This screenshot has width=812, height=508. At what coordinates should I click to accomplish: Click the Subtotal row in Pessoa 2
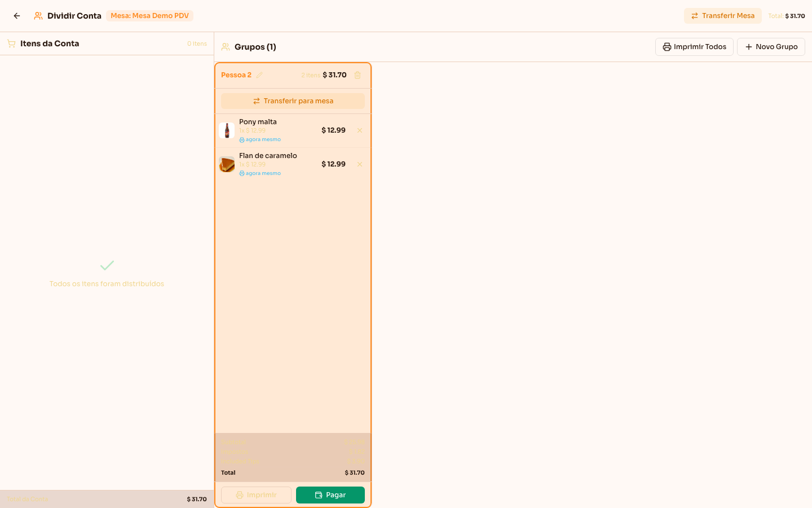pos(293,442)
